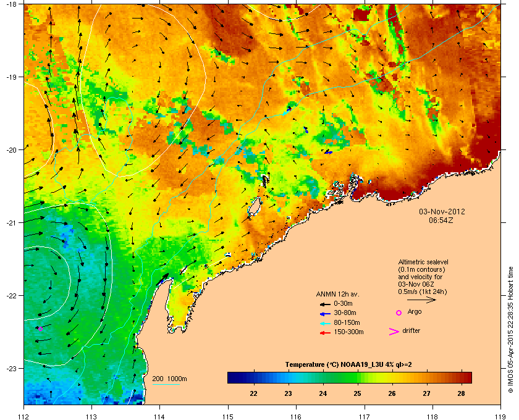Click the longitude axis label 115

(x=228, y=416)
